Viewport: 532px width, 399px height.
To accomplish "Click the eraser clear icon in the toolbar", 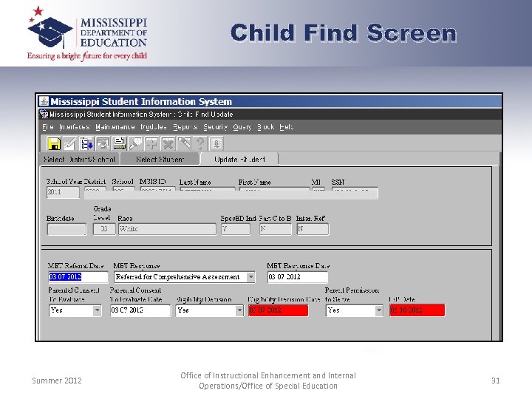I will (x=184, y=143).
